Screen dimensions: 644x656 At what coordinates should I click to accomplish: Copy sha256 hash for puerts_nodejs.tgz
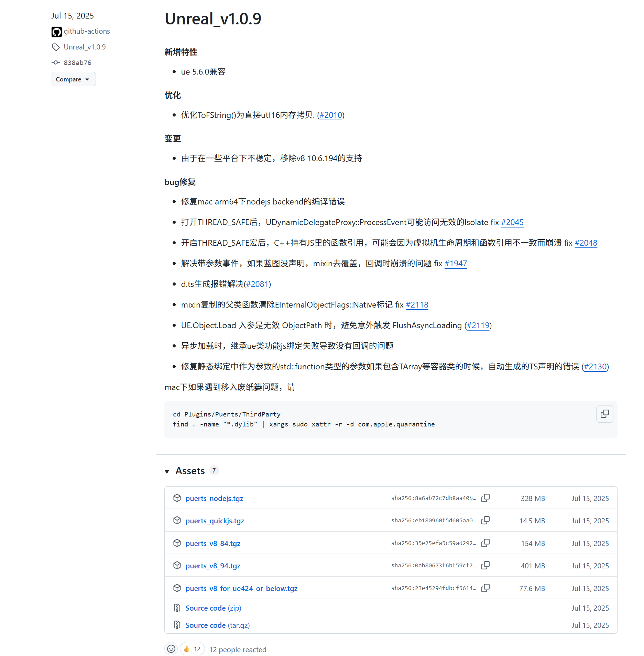tap(485, 498)
